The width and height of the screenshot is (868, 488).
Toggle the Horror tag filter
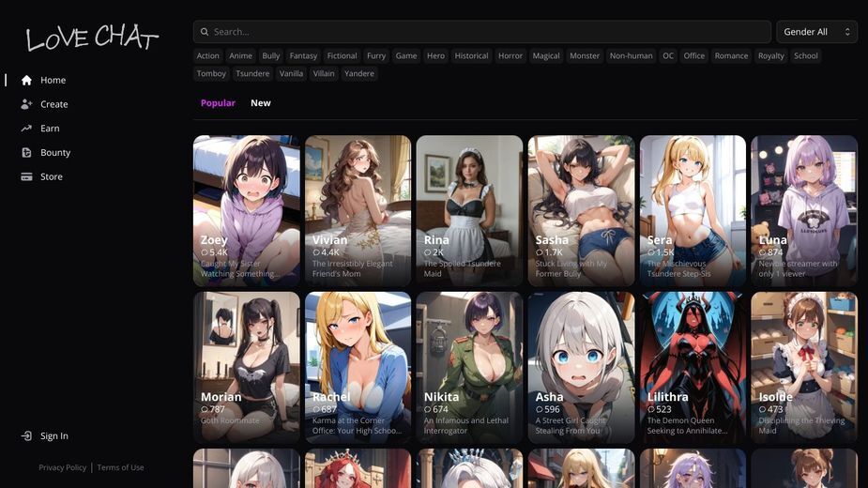point(510,56)
